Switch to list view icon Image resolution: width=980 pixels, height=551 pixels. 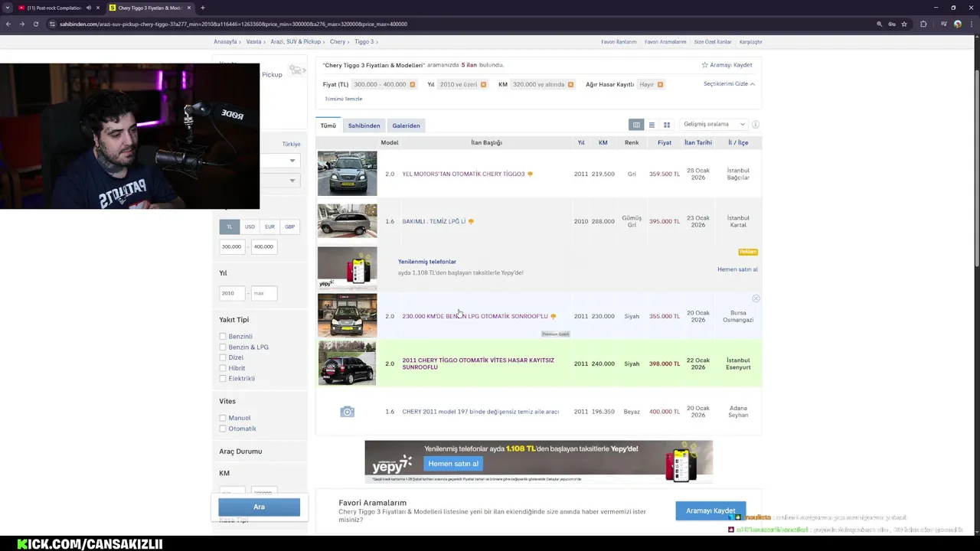click(x=652, y=125)
